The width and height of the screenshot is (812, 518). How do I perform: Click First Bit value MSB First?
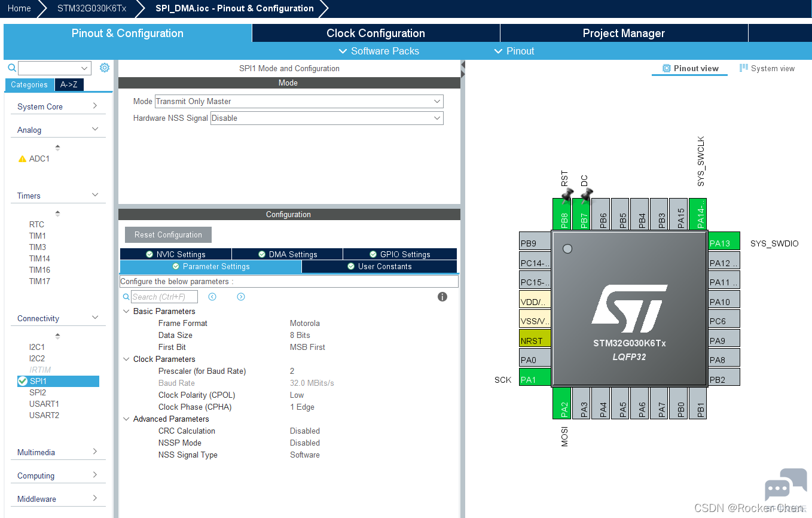click(308, 347)
